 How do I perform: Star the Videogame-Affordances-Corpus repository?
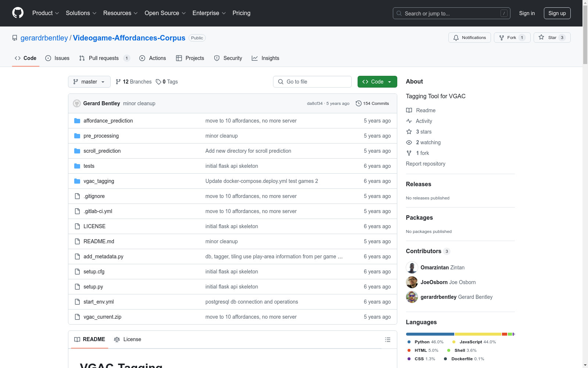click(x=552, y=38)
